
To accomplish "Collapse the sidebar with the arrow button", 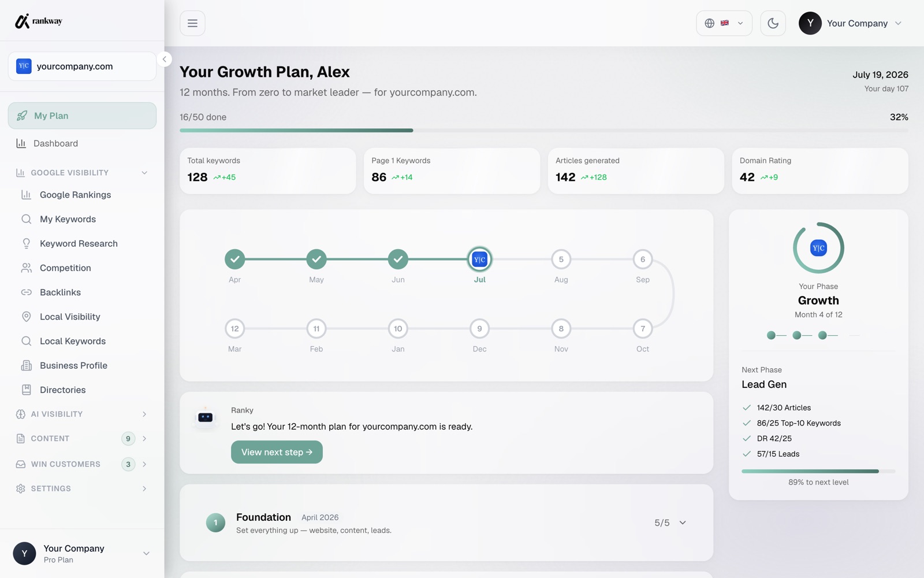I will tap(164, 59).
